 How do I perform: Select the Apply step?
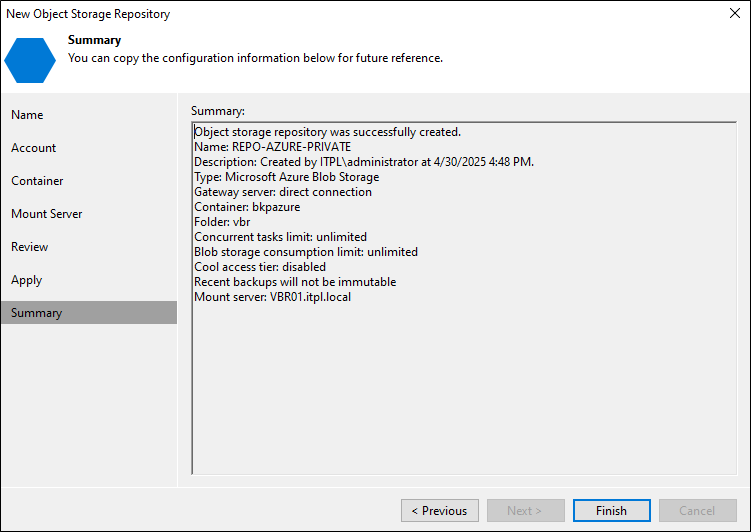click(27, 280)
